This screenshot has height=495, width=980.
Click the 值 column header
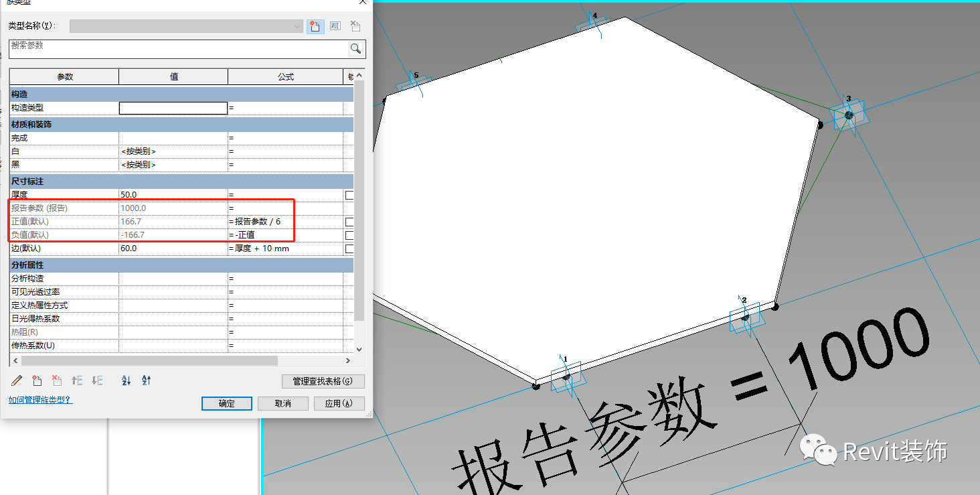pos(173,76)
